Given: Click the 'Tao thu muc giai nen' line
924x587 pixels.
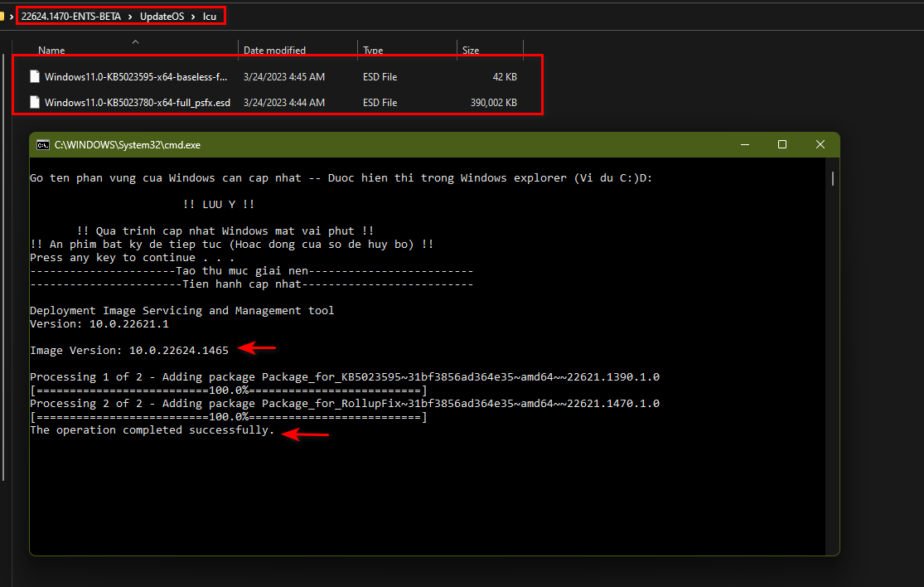Looking at the screenshot, I should 252,271.
